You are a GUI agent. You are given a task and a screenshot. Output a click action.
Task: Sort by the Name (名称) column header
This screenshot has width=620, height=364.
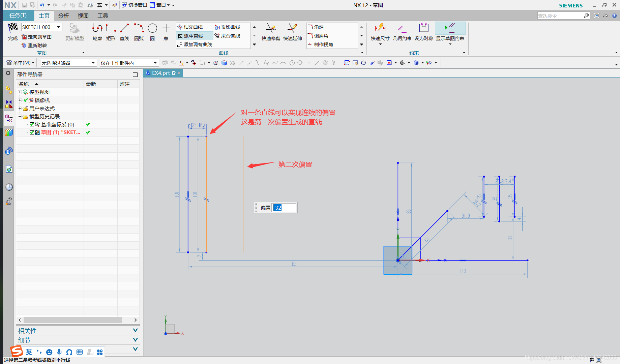coord(50,84)
